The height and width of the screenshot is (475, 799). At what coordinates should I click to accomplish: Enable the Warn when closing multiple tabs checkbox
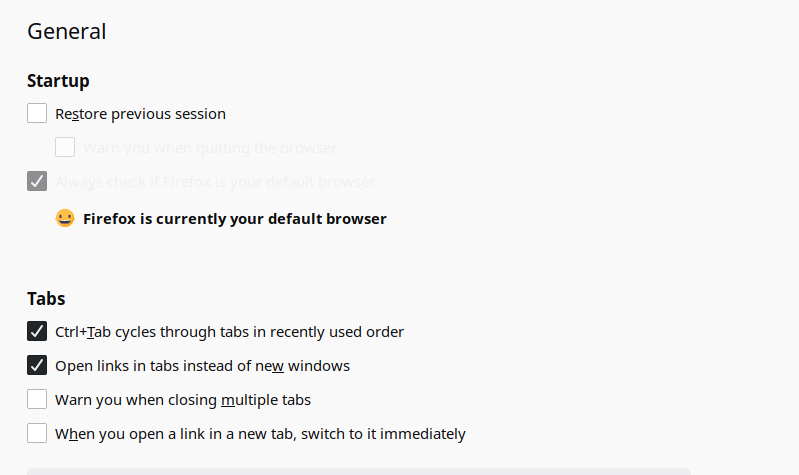tap(37, 399)
